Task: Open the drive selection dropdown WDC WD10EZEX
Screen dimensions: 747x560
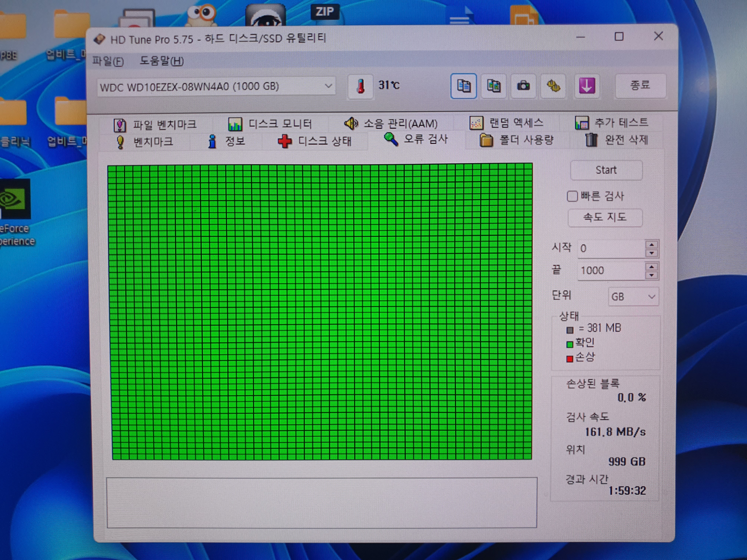Action: [x=216, y=86]
